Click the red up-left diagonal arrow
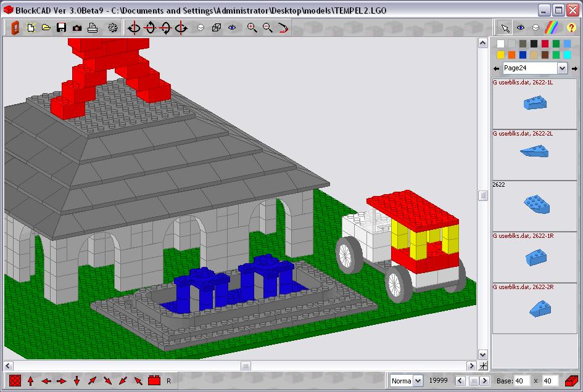Image resolution: width=583 pixels, height=392 pixels. click(138, 381)
